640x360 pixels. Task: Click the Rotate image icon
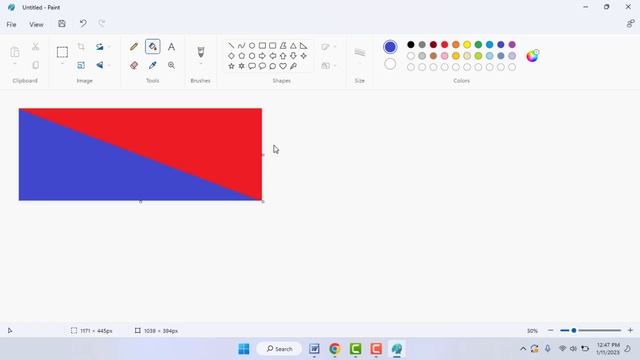[100, 47]
